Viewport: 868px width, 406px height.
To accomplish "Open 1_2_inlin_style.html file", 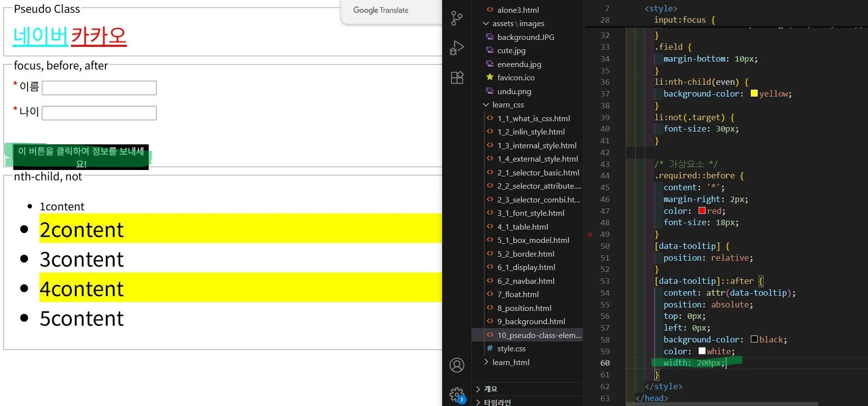I will [531, 132].
